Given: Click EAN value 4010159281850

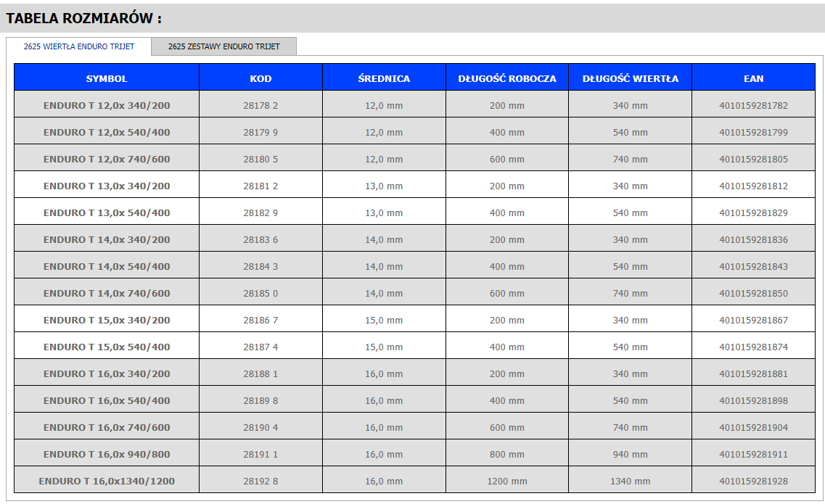Looking at the screenshot, I should coord(753,293).
